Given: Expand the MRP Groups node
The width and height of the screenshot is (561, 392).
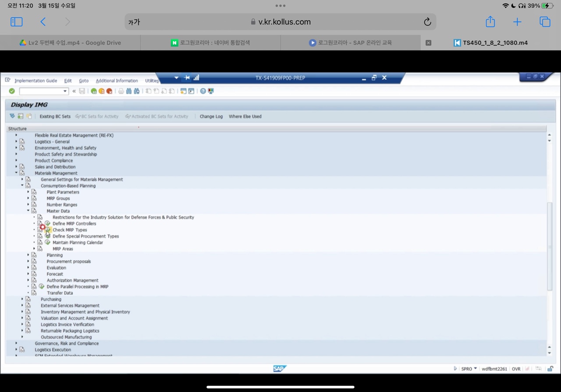Looking at the screenshot, I should tap(28, 198).
